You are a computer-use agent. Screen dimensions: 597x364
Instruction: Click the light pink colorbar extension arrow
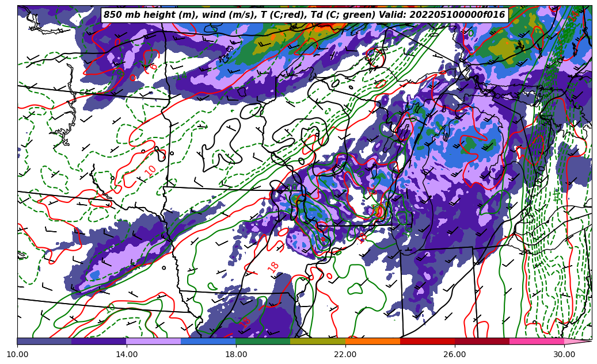pos(577,341)
